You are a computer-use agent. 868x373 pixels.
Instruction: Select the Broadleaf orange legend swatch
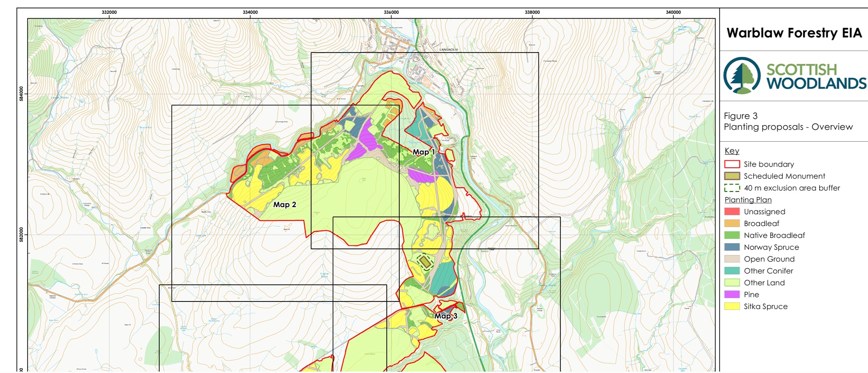point(732,223)
